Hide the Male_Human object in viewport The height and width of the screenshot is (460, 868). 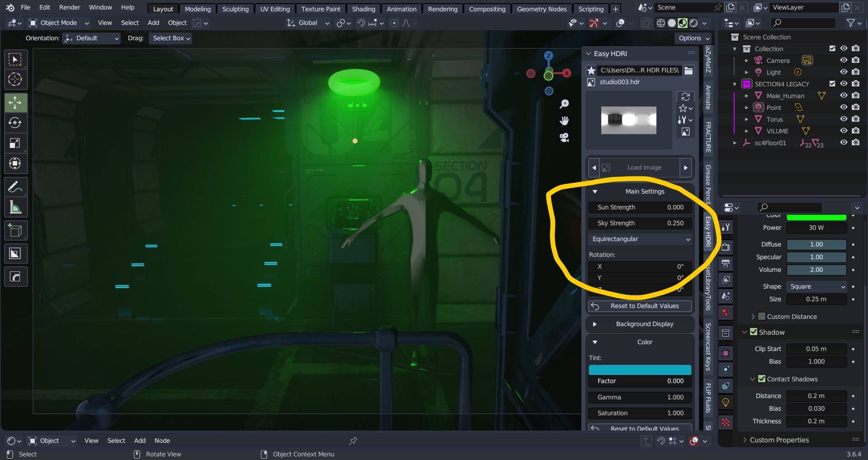(x=844, y=95)
